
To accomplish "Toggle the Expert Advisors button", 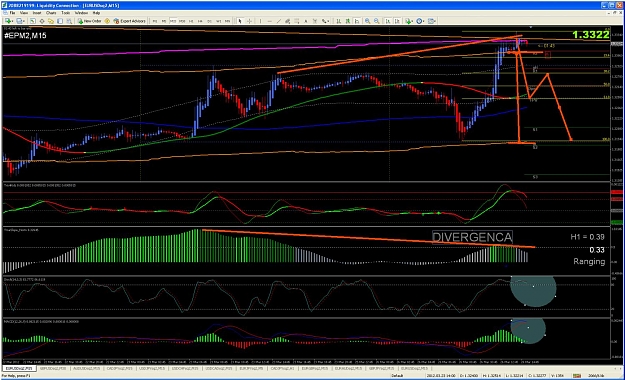I will [x=130, y=21].
